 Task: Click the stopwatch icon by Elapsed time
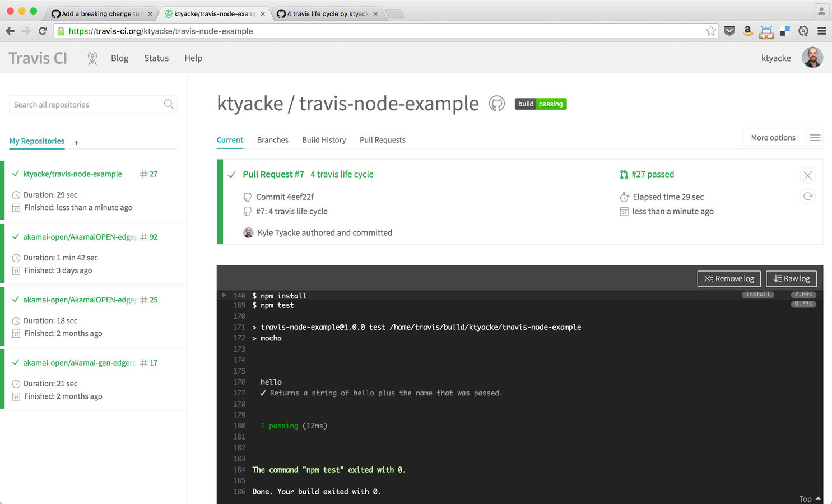[624, 197]
